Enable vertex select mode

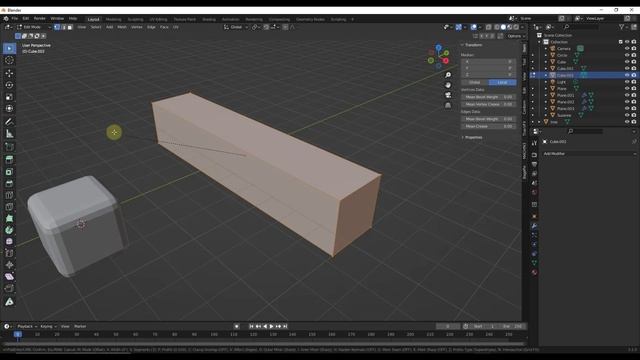pyautogui.click(x=57, y=27)
